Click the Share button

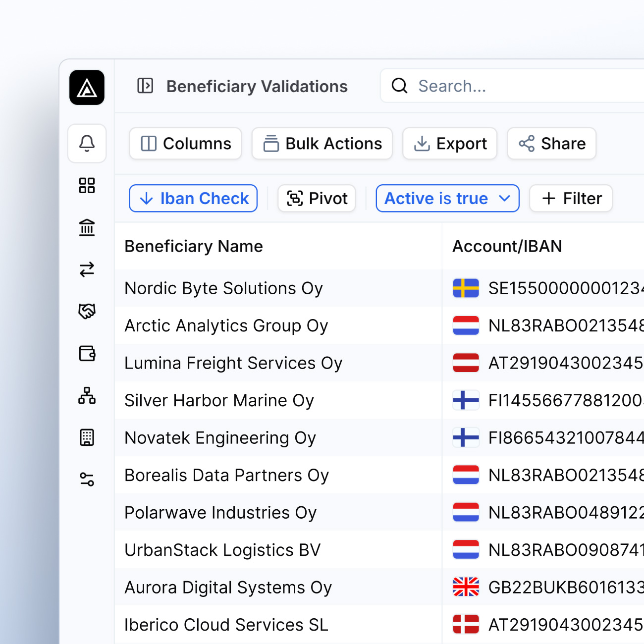551,144
